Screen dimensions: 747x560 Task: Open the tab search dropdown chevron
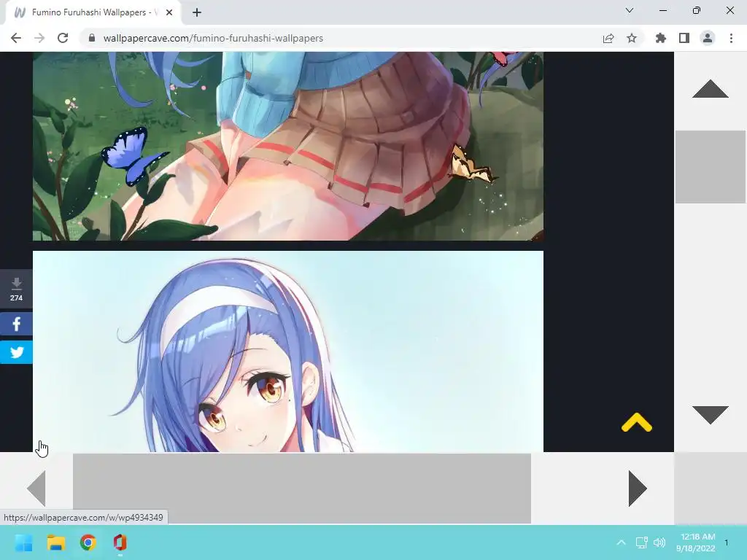(x=630, y=10)
